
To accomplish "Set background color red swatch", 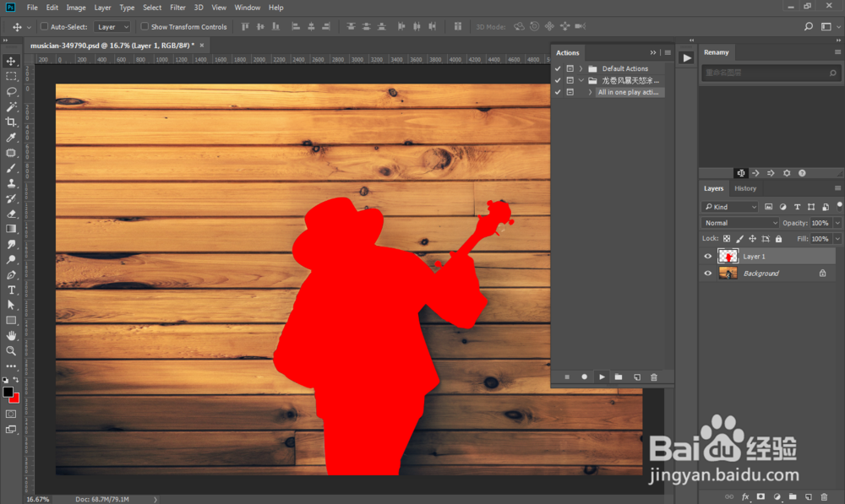I will click(15, 399).
